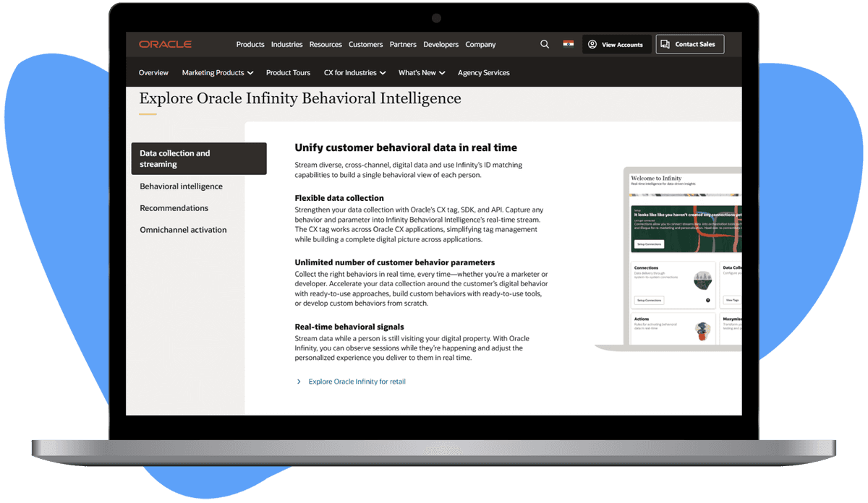The height and width of the screenshot is (503, 868).
Task: Click the profile icon inside View Accounts
Action: coord(593,44)
